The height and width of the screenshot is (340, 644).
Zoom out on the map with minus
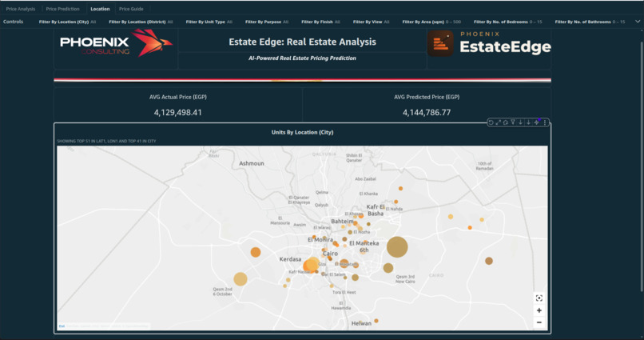click(539, 322)
